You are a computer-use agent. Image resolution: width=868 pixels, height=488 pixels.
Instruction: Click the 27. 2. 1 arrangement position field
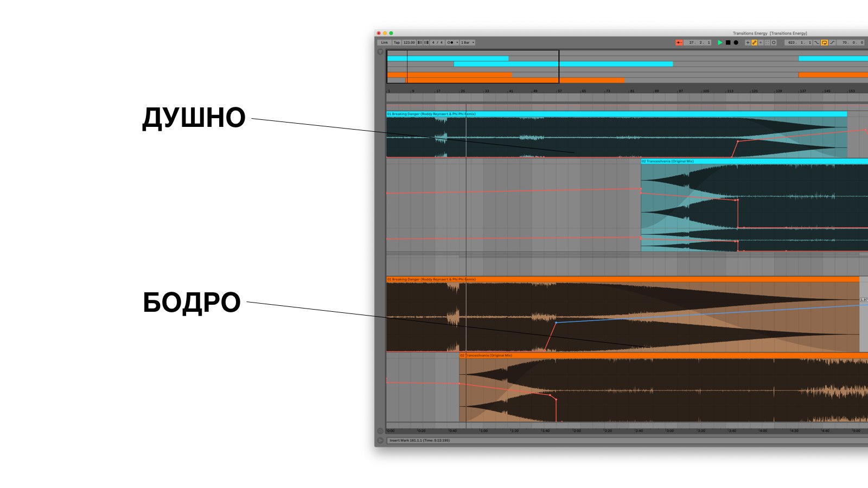tap(698, 42)
